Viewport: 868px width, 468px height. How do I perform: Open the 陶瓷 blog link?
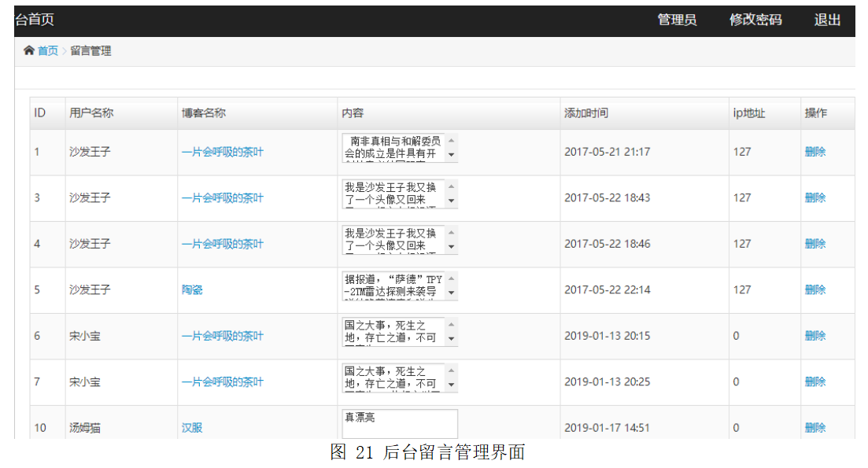pyautogui.click(x=192, y=289)
